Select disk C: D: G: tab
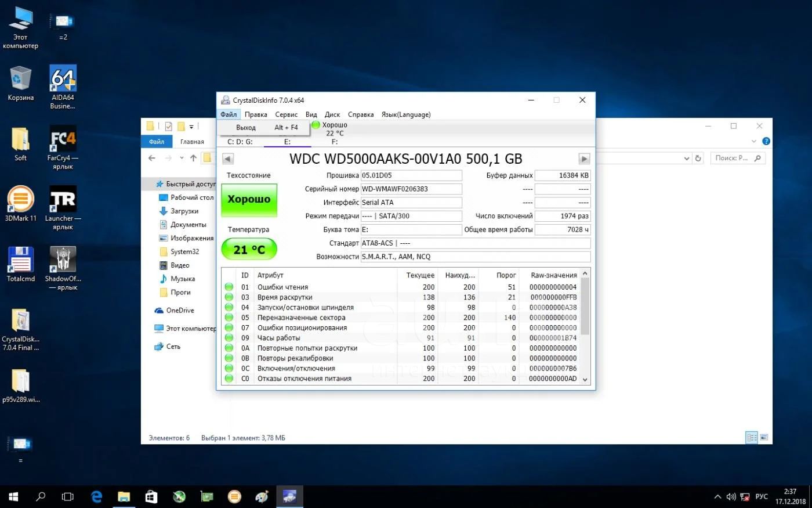The image size is (812, 508). coord(240,142)
